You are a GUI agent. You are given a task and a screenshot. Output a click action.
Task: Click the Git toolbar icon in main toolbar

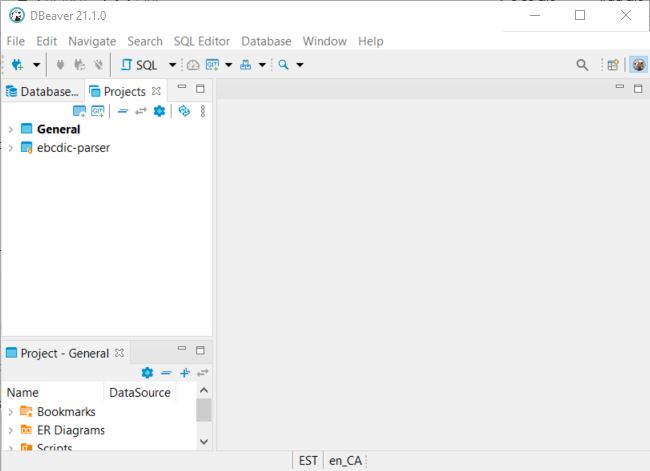point(212,65)
